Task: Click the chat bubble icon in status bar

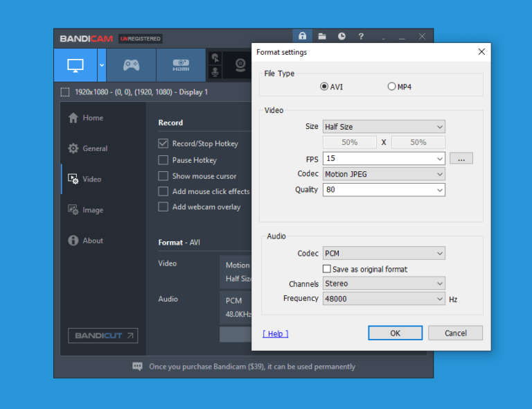Action: click(x=137, y=367)
